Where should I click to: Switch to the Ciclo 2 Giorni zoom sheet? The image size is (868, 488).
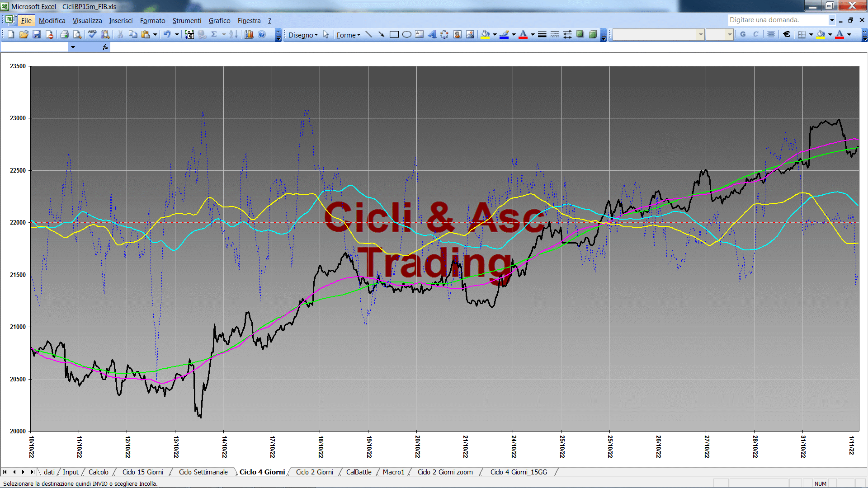point(445,472)
